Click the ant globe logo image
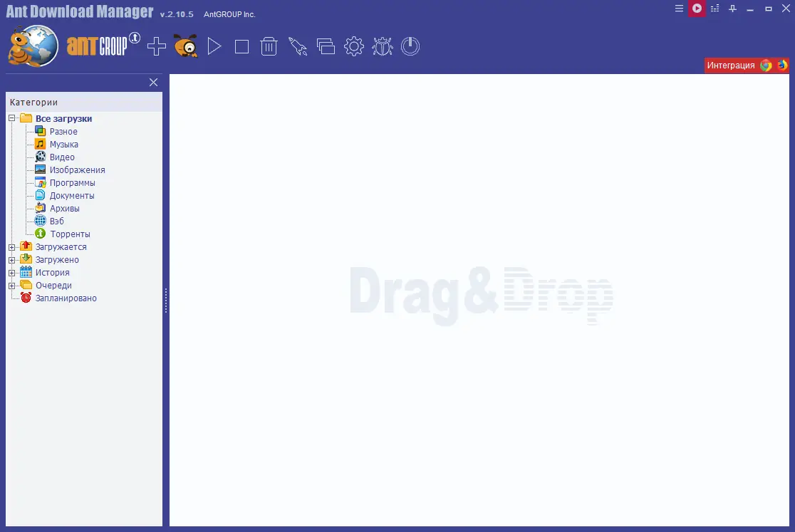Screen dimensions: 795x532 (33, 46)
